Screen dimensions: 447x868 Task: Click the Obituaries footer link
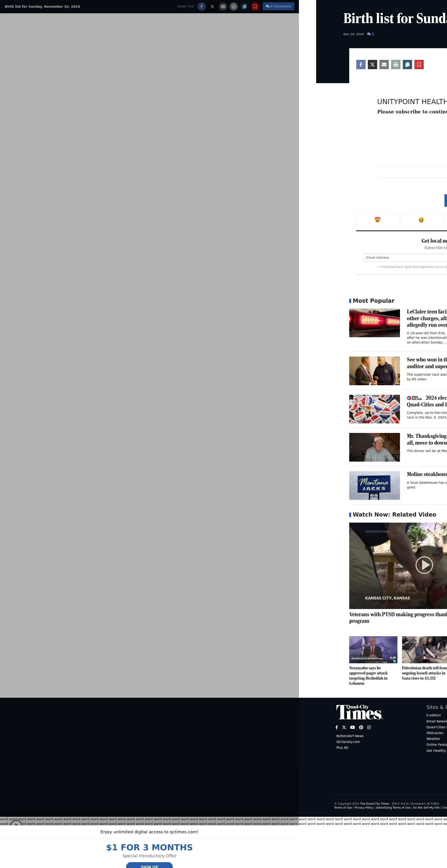(x=434, y=733)
